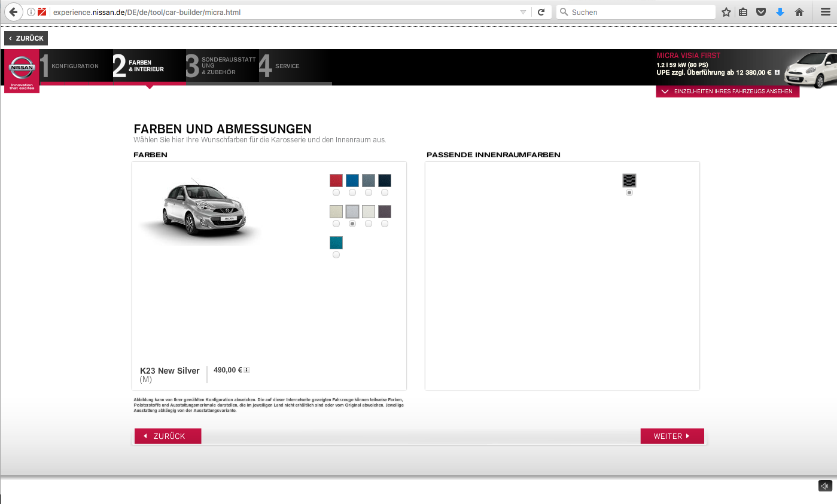Select interior color radio button
Viewport: 837px width, 504px height.
[x=629, y=193]
